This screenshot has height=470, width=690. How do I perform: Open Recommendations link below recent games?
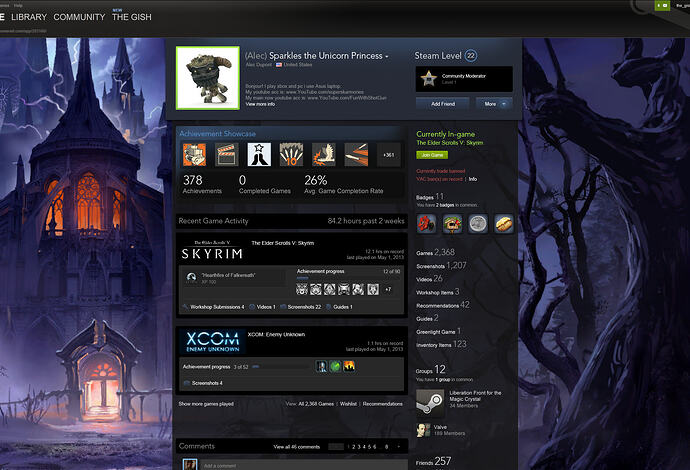(x=382, y=404)
